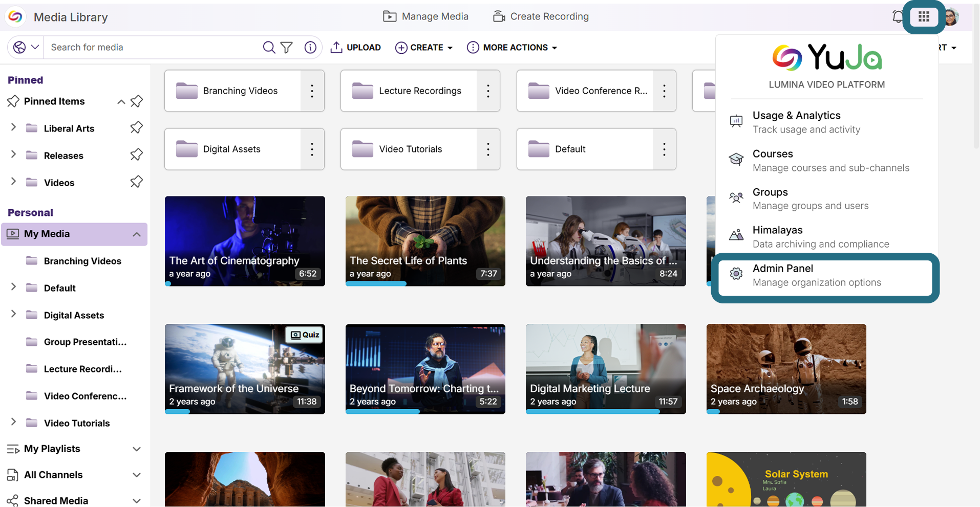The image size is (980, 507).
Task: Collapse the Pinned Items section
Action: click(121, 102)
